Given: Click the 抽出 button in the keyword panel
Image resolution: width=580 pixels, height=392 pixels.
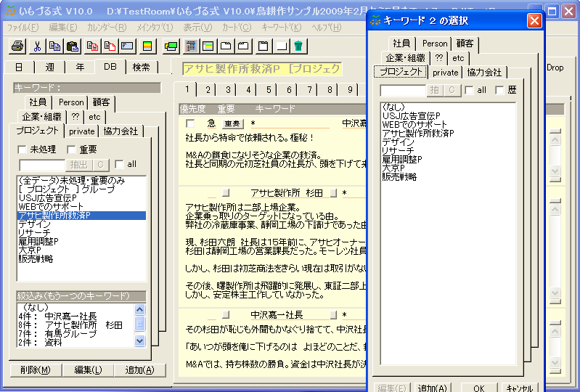Looking at the screenshot, I should 79,165.
